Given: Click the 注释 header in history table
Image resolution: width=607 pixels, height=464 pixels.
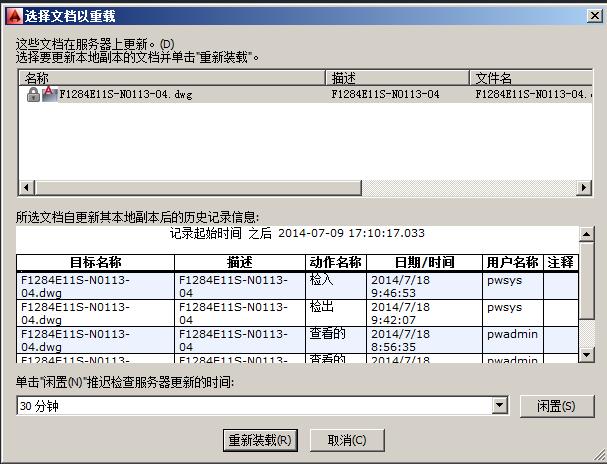Looking at the screenshot, I should (561, 262).
